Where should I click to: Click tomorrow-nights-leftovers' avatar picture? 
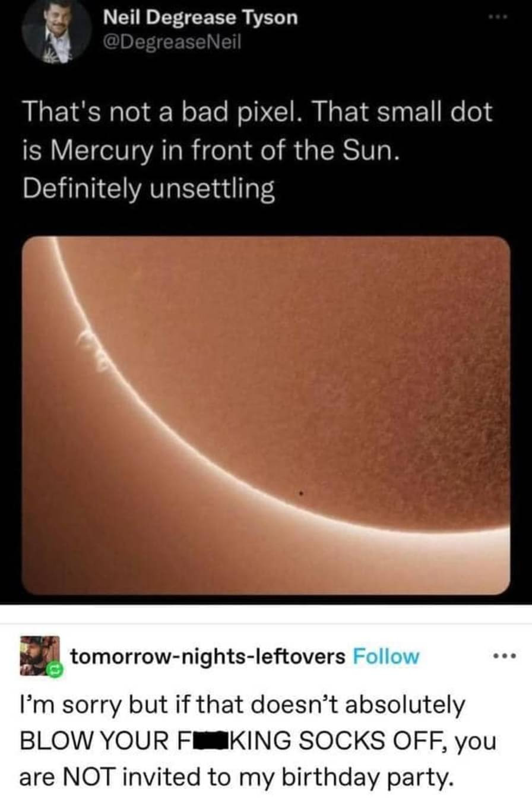[40, 656]
